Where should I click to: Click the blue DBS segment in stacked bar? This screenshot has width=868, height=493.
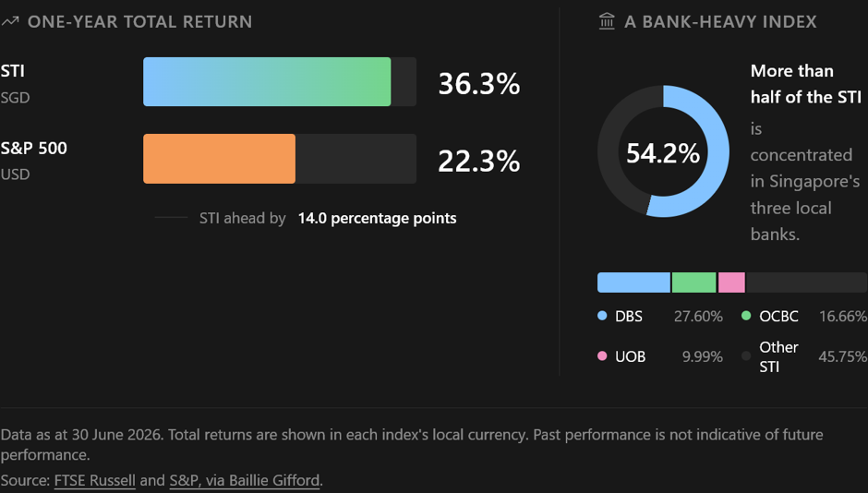tap(633, 283)
